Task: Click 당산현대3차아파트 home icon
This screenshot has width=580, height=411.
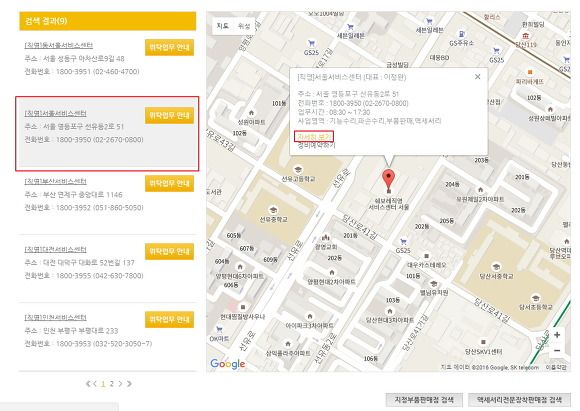Action: click(x=390, y=311)
